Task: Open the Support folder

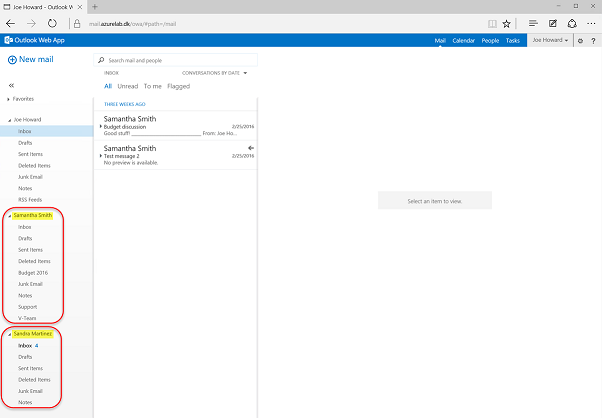Action: coord(27,307)
